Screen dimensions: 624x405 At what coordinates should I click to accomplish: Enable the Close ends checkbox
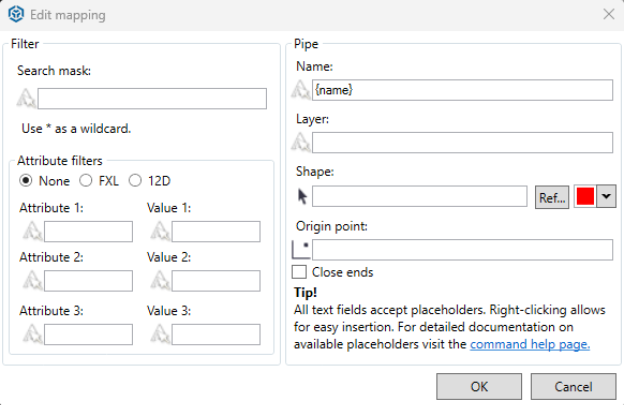(x=299, y=272)
